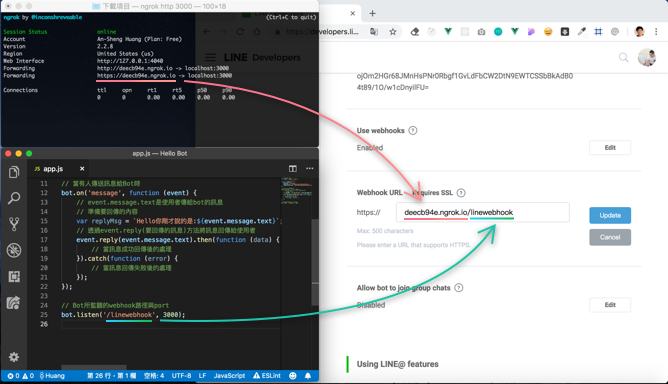The height and width of the screenshot is (384, 668).
Task: Open the VS Code Source Control icon
Action: tap(14, 224)
